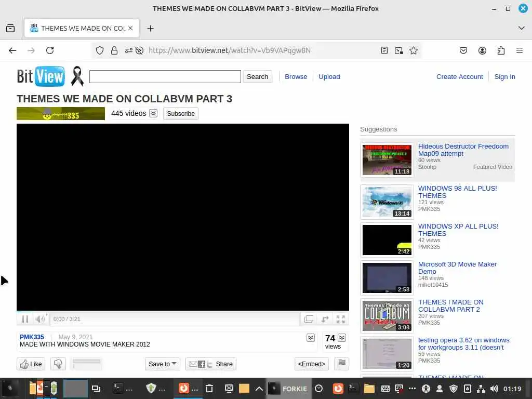532x399 pixels.
Task: Open the Save to dropdown
Action: (163, 364)
